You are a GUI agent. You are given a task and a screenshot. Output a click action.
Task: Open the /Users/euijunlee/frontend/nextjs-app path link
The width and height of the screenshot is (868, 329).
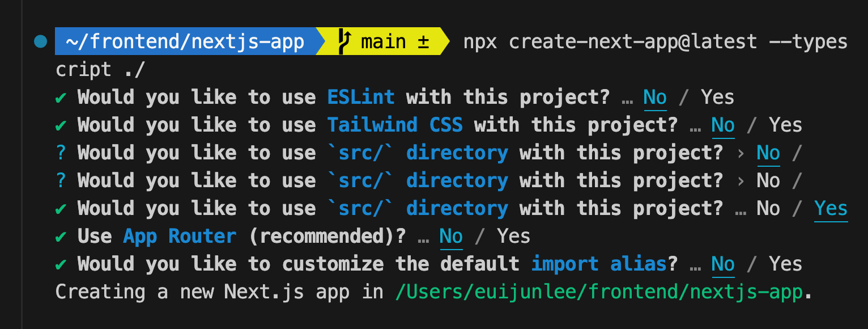(599, 292)
